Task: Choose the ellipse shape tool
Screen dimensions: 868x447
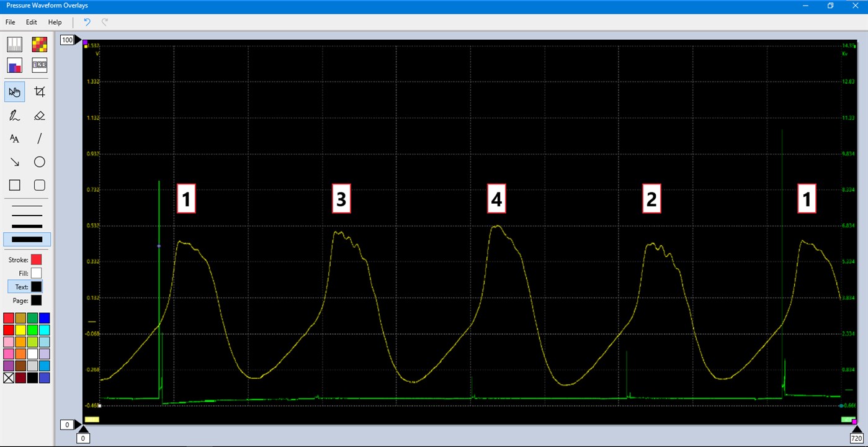Action: pos(39,161)
